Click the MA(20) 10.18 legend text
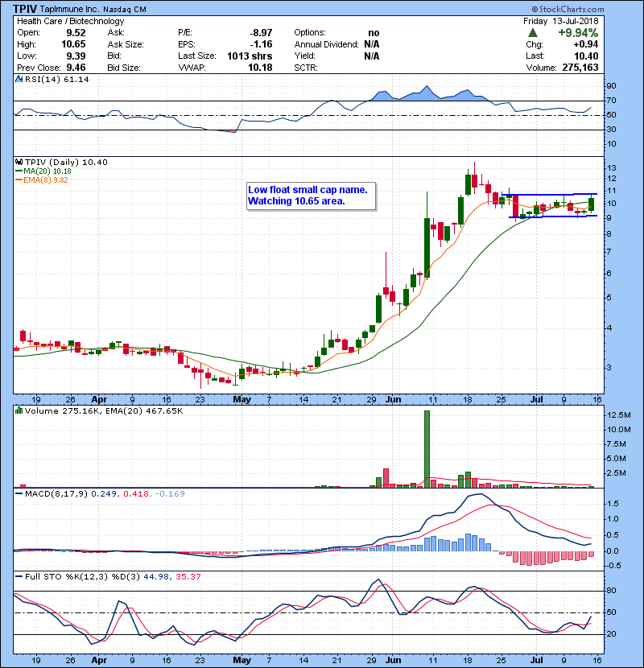Image resolution: width=644 pixels, height=668 pixels. point(47,171)
